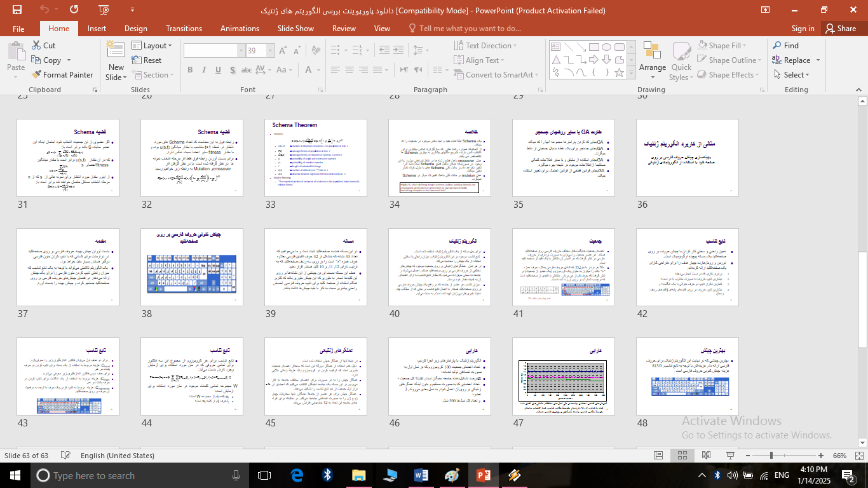Click the Find magnifier in Editing group
Screen dimensions: 868x488
(777, 46)
